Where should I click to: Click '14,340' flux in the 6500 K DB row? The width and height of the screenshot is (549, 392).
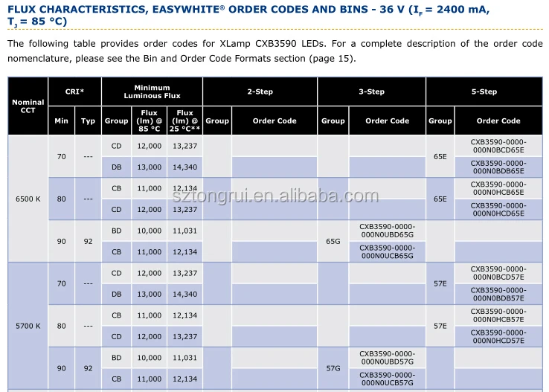click(185, 167)
